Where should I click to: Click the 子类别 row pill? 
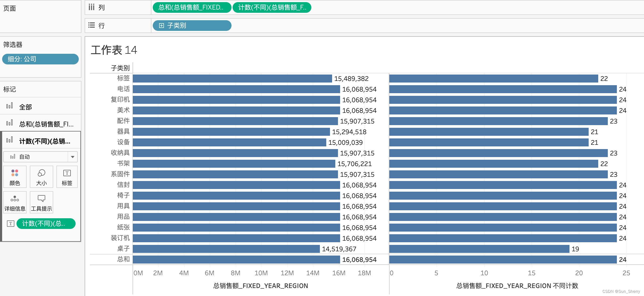coord(192,26)
